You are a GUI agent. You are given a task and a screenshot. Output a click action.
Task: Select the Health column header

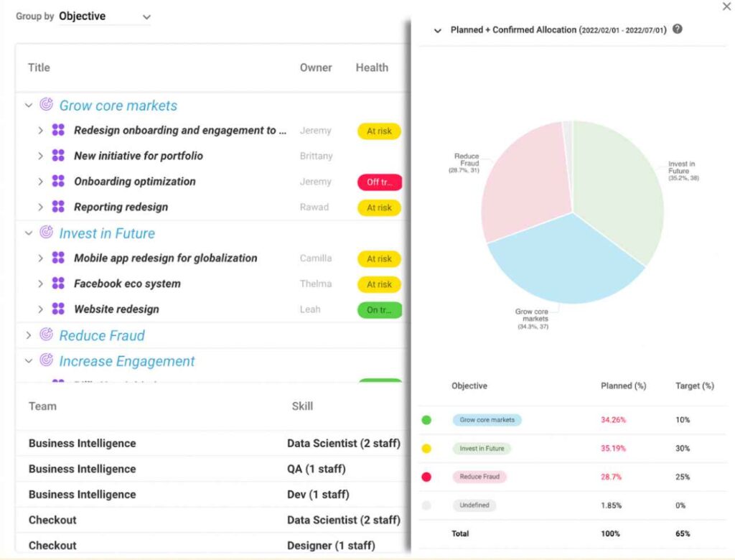click(x=372, y=67)
